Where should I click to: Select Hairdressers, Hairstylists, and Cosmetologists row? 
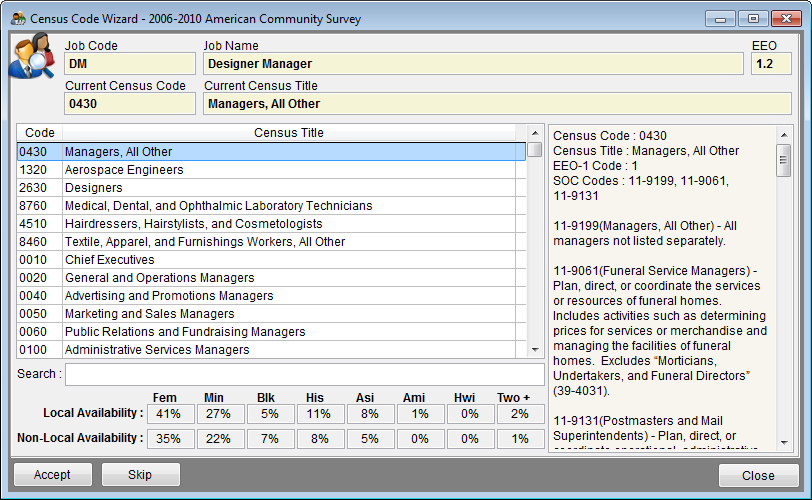click(x=271, y=224)
